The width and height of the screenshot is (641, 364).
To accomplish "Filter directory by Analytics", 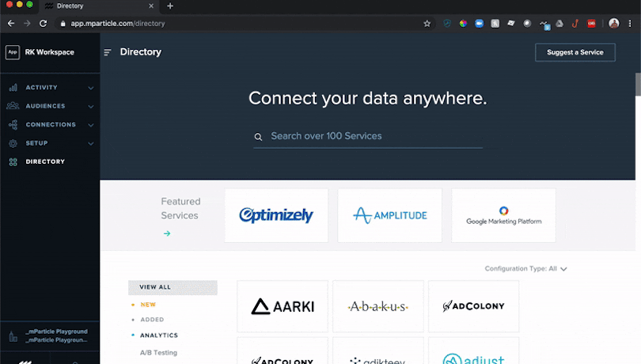I will 159,336.
